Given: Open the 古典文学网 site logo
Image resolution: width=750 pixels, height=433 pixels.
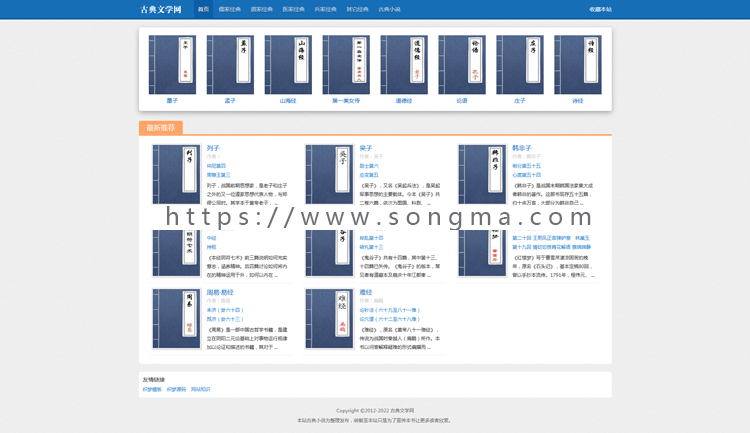Looking at the screenshot, I should (x=161, y=10).
